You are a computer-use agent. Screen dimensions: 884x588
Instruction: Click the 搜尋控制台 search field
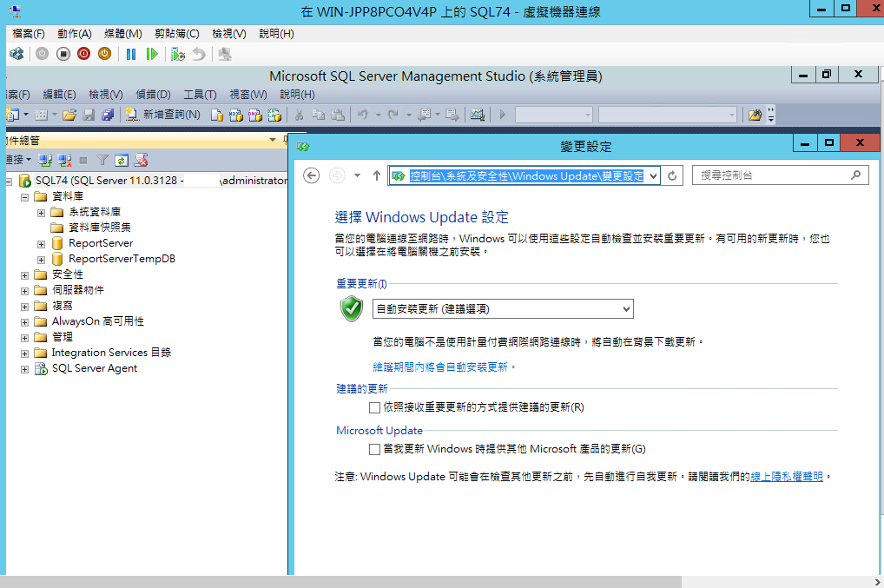click(781, 175)
